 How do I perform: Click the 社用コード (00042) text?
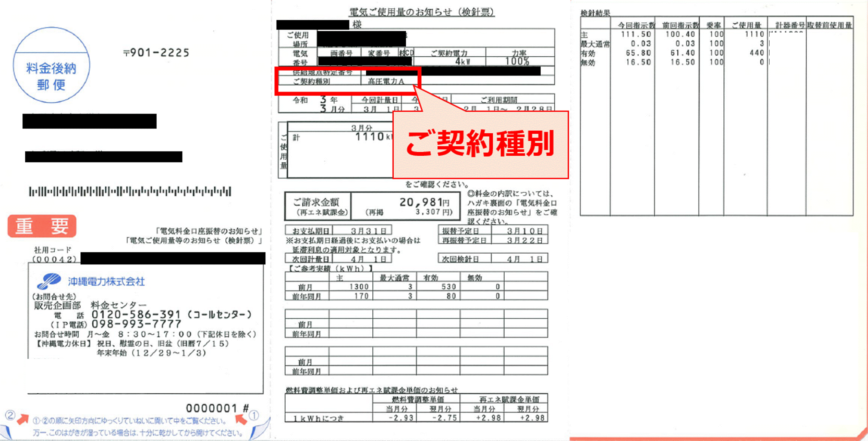coord(55,255)
